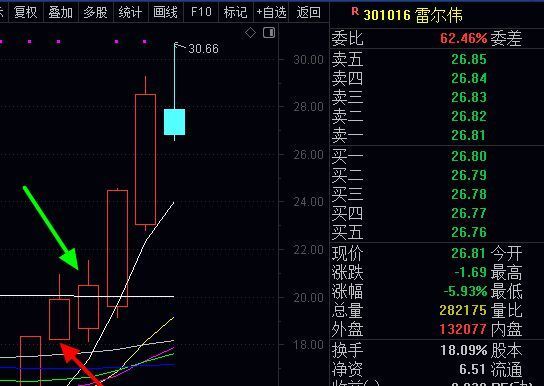The width and height of the screenshot is (544, 386).
Task: Select the 标记 mark tool
Action: point(236,12)
